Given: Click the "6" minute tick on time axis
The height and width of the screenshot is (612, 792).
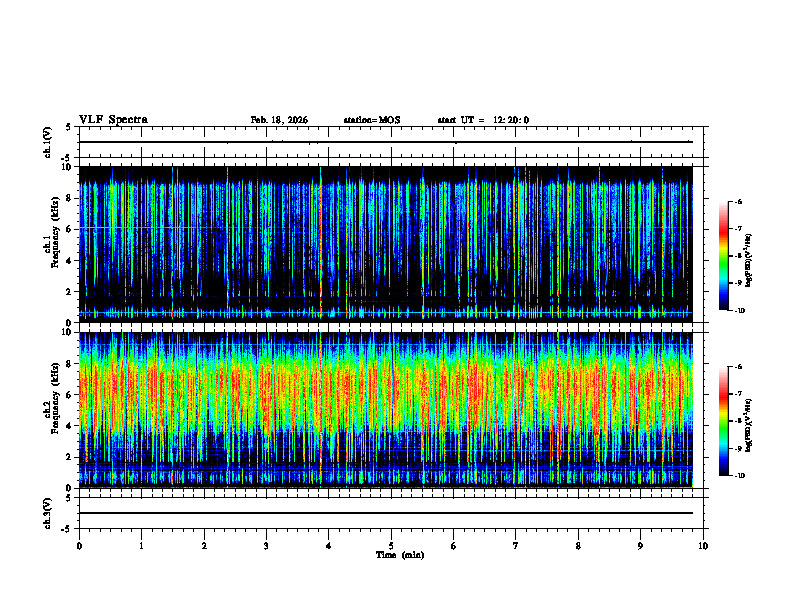Looking at the screenshot, I should [x=454, y=546].
